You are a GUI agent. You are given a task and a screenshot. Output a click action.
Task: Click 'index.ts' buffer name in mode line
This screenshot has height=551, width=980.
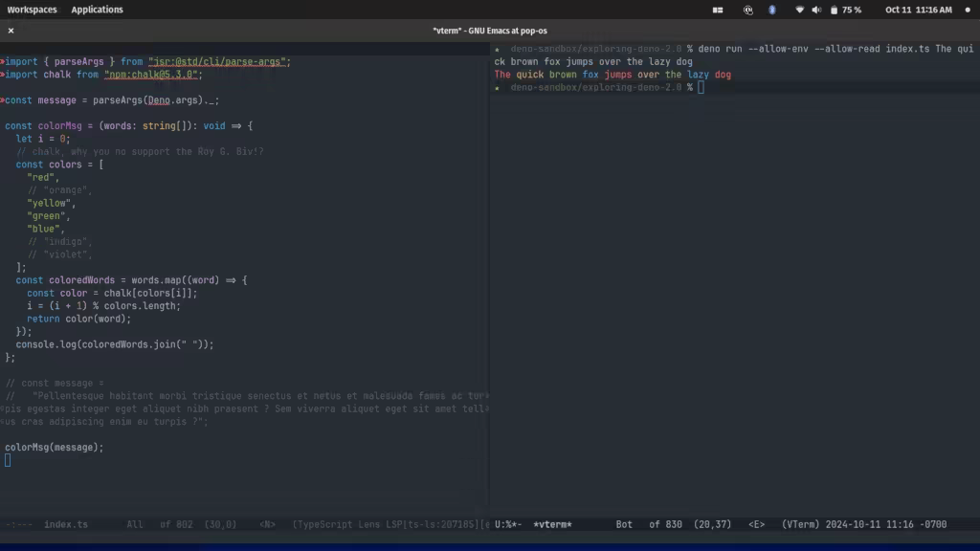click(x=66, y=524)
